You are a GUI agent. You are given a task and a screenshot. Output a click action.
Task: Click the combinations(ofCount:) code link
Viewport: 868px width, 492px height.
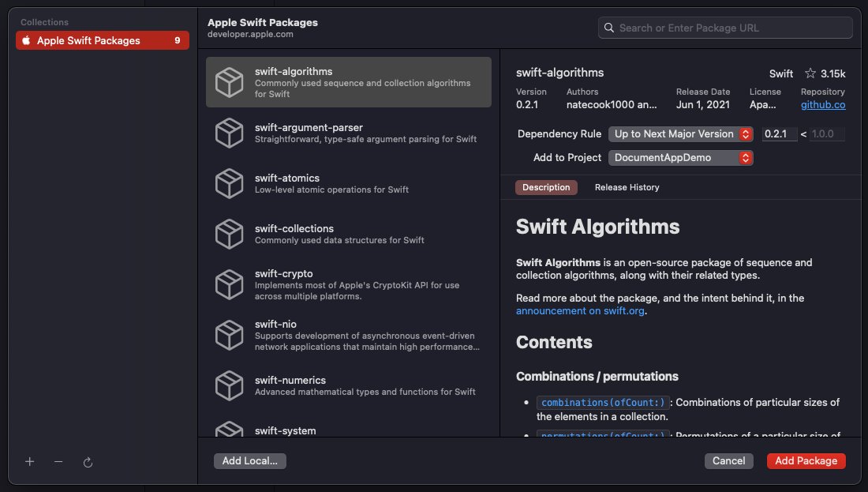click(603, 402)
